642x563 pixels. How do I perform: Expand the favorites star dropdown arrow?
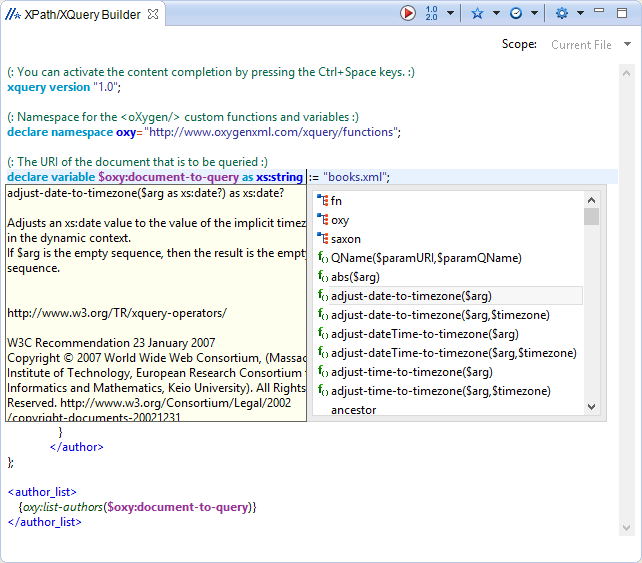coord(496,14)
